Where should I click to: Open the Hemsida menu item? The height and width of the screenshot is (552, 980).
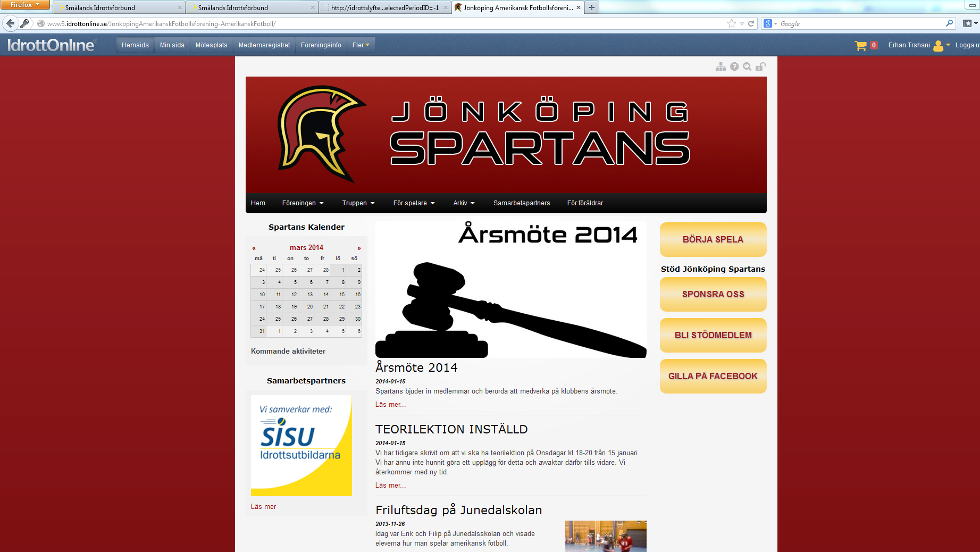coord(135,45)
